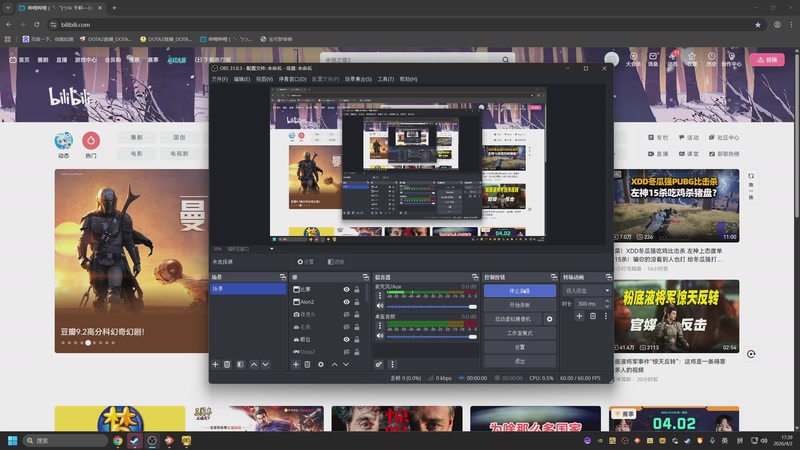Show the hidden Dota2 source

pos(346,352)
